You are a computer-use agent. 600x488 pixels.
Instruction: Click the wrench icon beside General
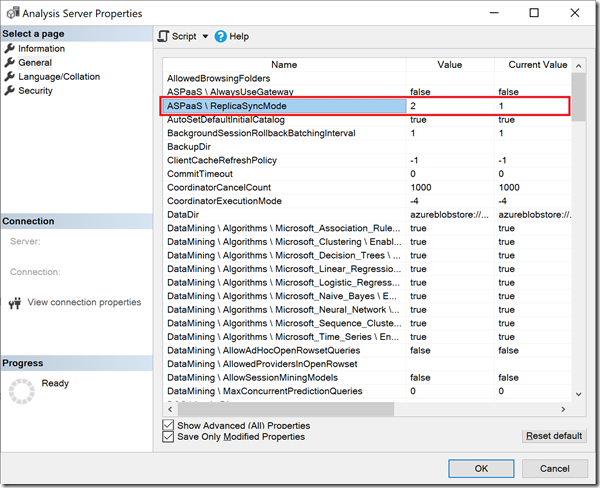(10, 62)
